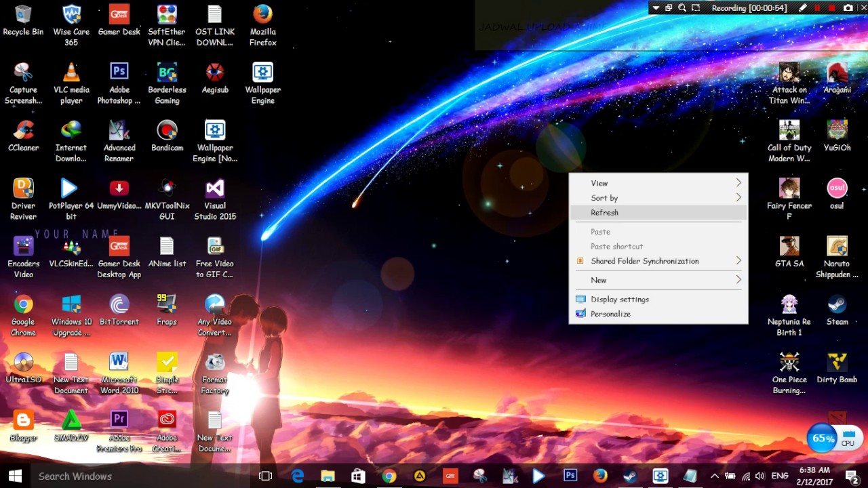Screen dimensions: 868x488
Task: Select the Microsoft Word 2010 icon
Action: click(119, 373)
